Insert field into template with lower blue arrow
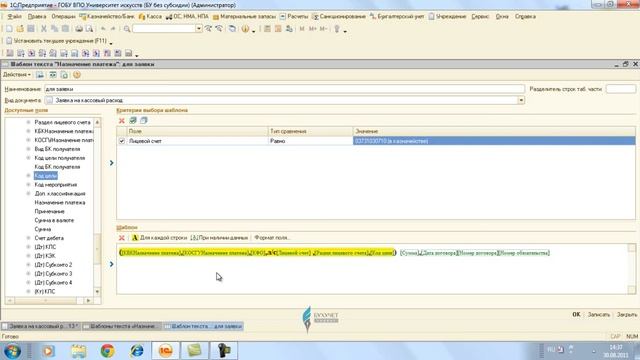The width and height of the screenshot is (640, 360). (x=111, y=264)
